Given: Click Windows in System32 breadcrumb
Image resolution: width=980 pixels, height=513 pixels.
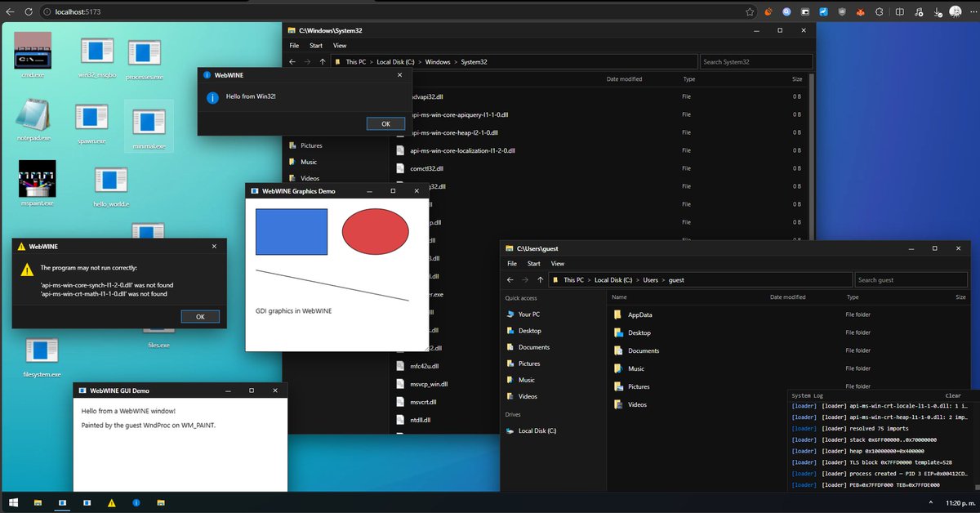Looking at the screenshot, I should pos(438,62).
